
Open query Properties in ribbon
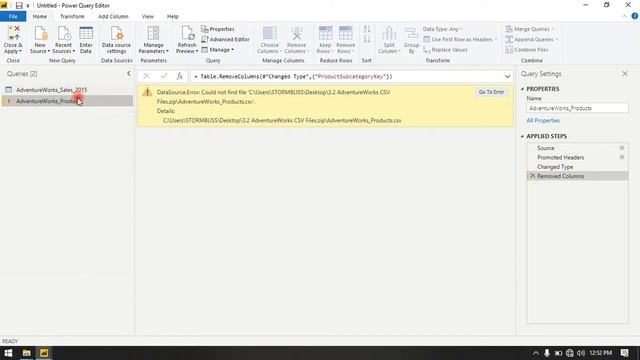(218, 29)
